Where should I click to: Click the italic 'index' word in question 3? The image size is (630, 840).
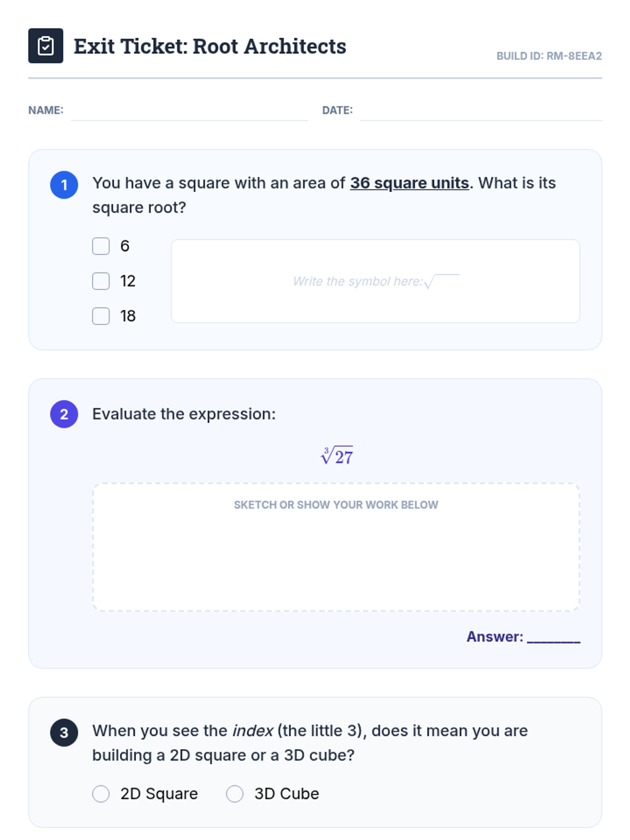(253, 731)
